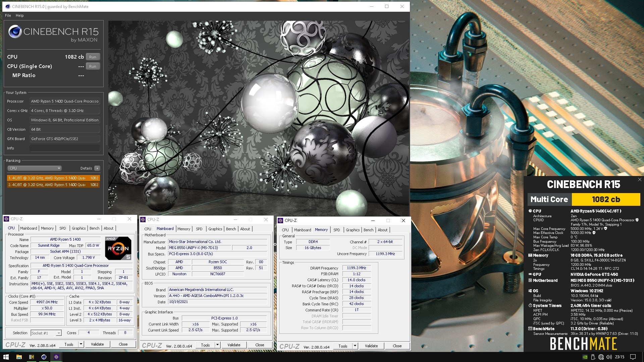Expand the Tools dropdown arrow in Mainboard window
Screen dimensions: 644x362
217,345
